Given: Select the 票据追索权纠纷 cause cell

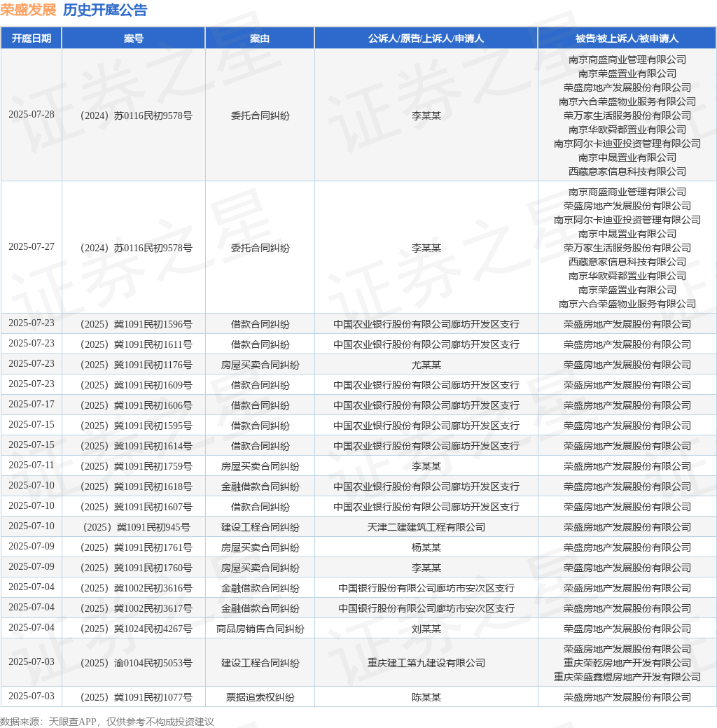Looking at the screenshot, I should (x=260, y=697).
